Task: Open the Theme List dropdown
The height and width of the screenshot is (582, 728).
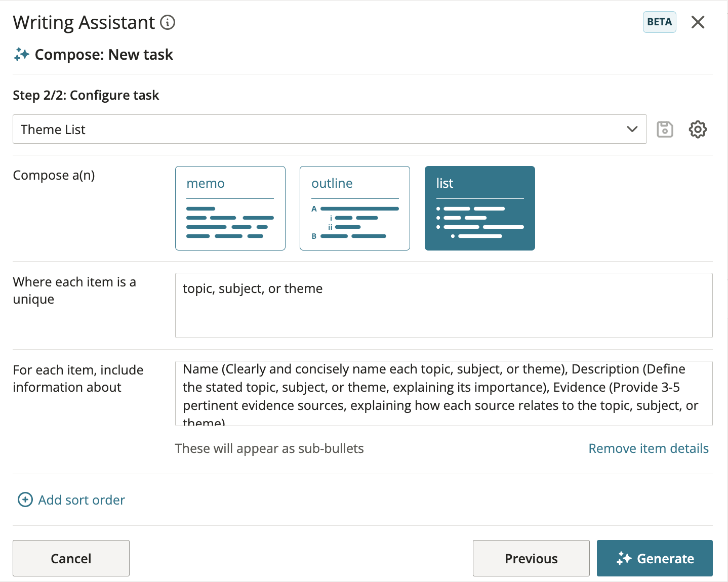Action: click(330, 129)
